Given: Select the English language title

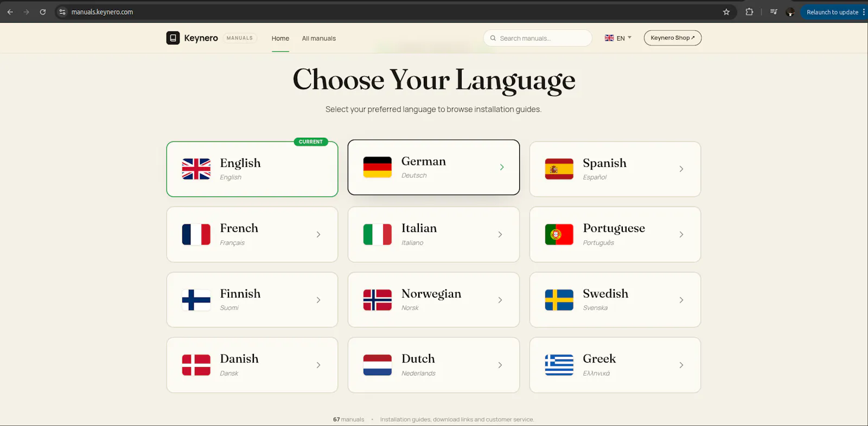Looking at the screenshot, I should click(240, 163).
